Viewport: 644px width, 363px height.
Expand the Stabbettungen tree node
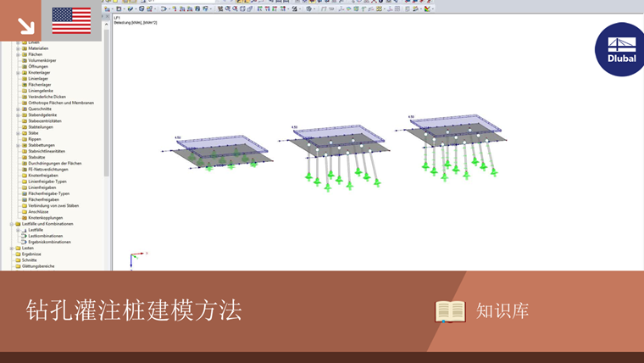click(18, 145)
